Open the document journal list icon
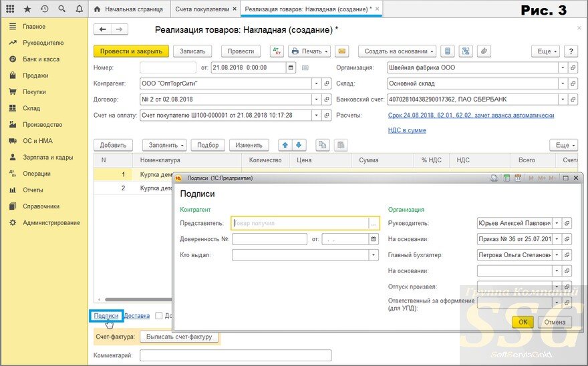This screenshot has height=366, width=588. coord(448,51)
